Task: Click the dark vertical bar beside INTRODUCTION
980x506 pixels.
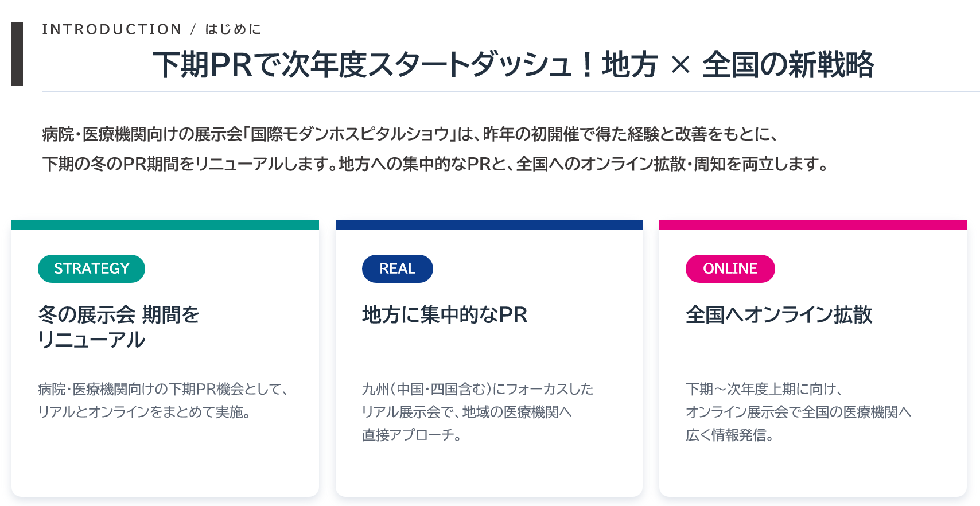Action: pyautogui.click(x=17, y=54)
